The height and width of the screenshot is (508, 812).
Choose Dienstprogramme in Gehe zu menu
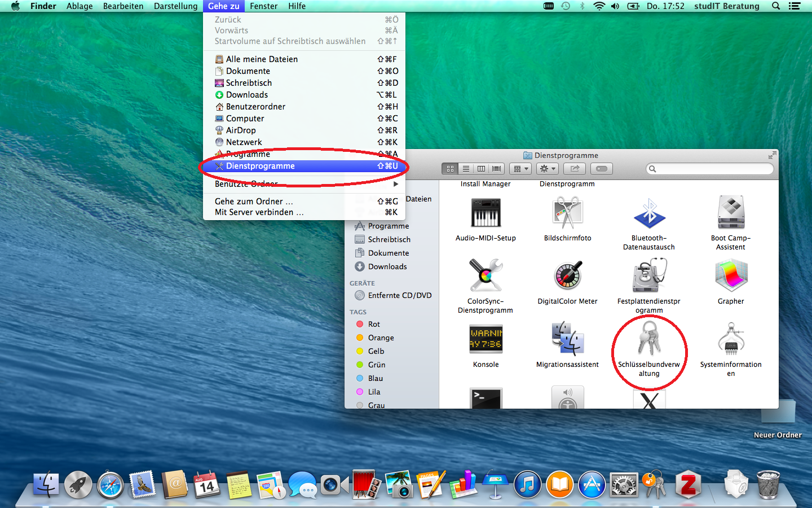304,166
